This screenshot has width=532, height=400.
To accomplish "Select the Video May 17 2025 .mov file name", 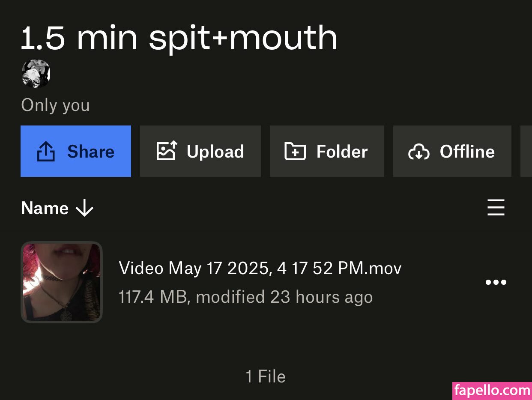I will coord(260,269).
